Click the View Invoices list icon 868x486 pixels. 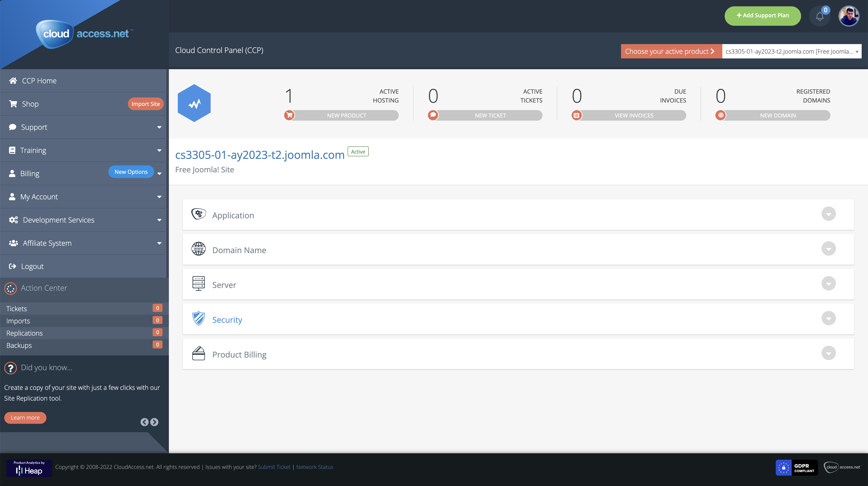click(576, 115)
